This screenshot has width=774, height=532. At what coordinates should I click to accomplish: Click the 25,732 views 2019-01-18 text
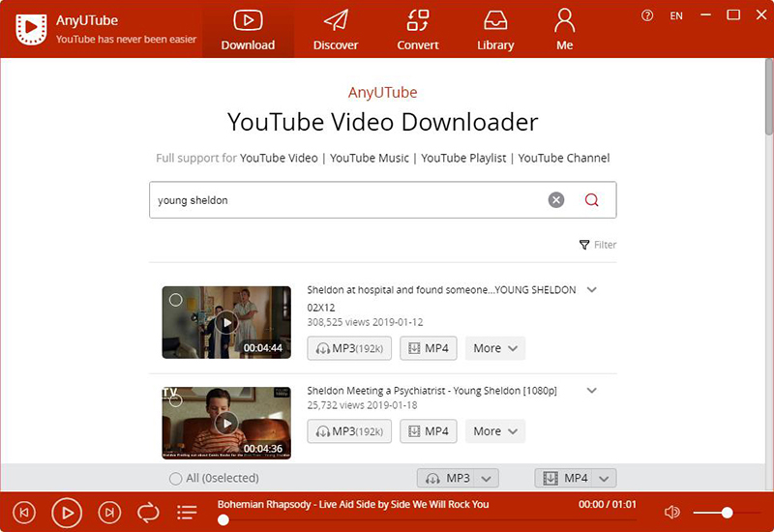[x=362, y=405]
